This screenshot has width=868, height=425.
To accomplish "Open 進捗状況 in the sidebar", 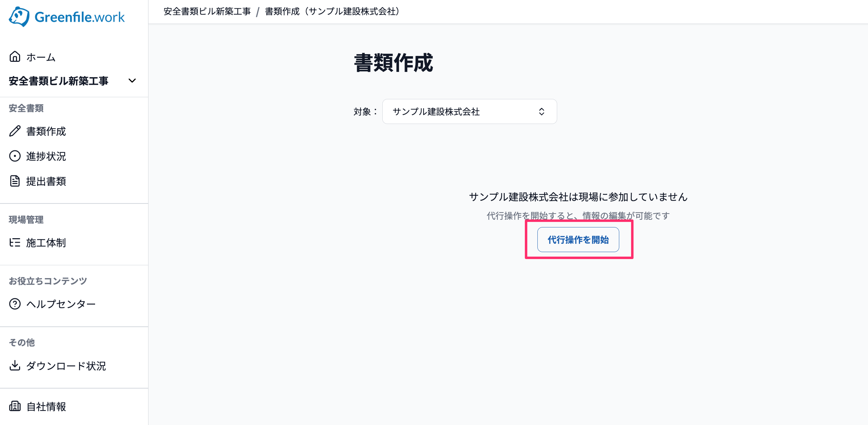I will 46,156.
